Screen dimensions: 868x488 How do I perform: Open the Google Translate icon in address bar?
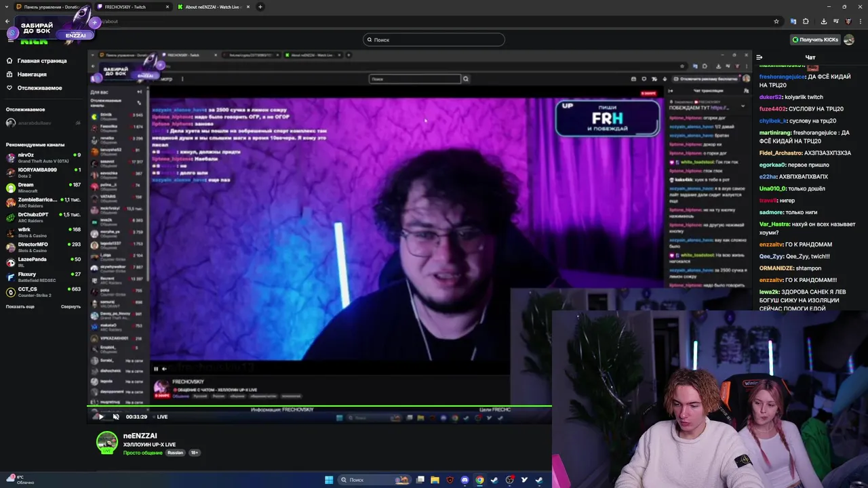(x=793, y=21)
